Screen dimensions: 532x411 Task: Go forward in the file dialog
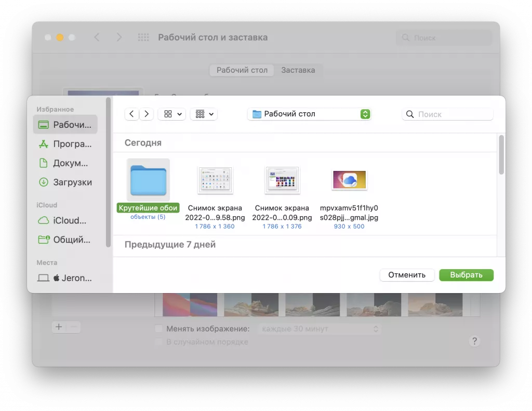[147, 114]
